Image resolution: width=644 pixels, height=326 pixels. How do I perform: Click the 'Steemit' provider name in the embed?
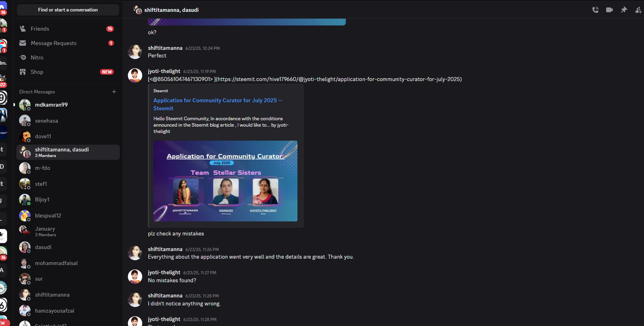(160, 91)
